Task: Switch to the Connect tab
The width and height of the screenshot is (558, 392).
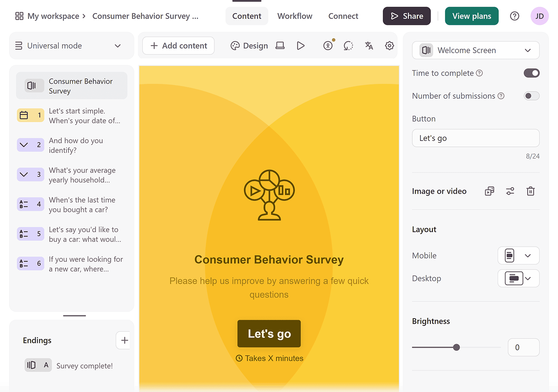Action: [343, 16]
